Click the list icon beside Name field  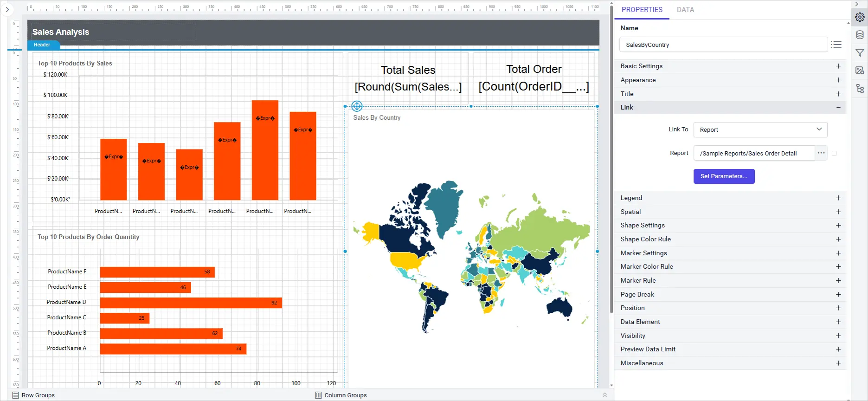point(836,45)
